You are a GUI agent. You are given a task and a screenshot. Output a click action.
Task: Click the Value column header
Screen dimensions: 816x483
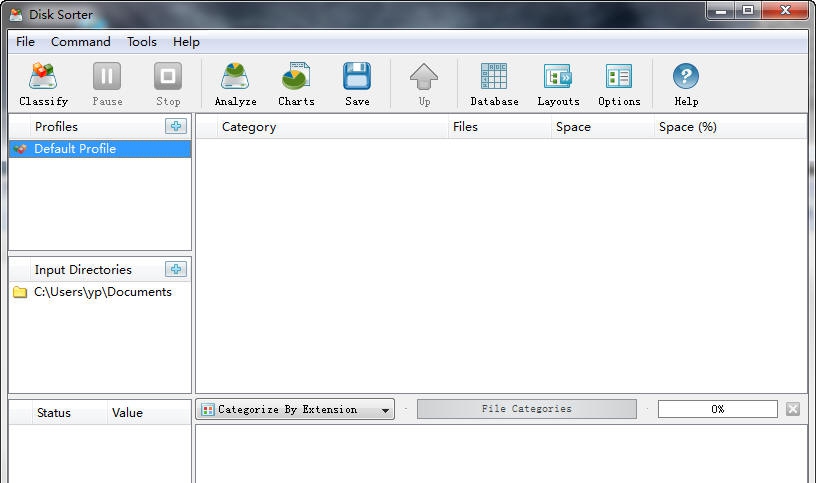(149, 413)
